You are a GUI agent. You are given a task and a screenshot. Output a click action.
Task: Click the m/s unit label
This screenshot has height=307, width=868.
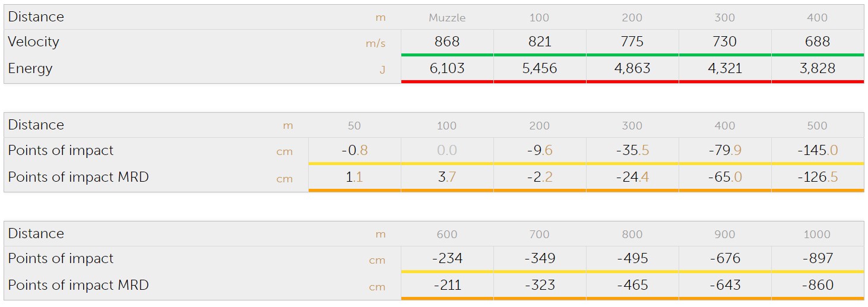(x=375, y=43)
